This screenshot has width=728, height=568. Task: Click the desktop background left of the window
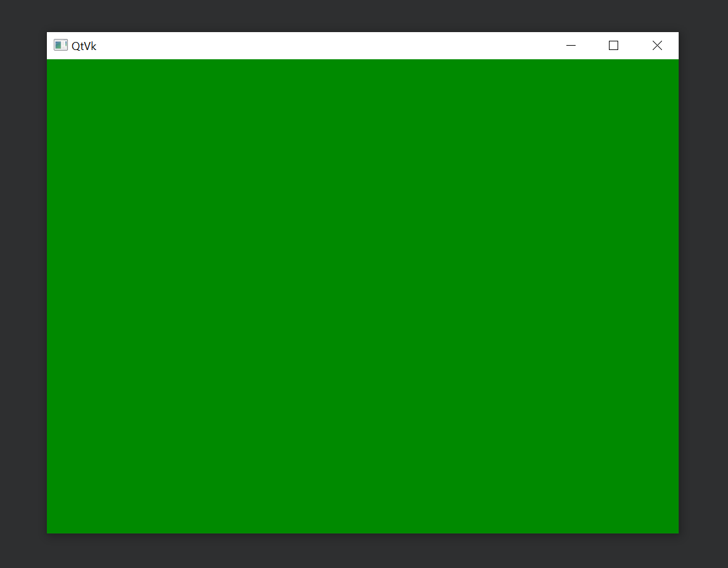click(x=23, y=284)
